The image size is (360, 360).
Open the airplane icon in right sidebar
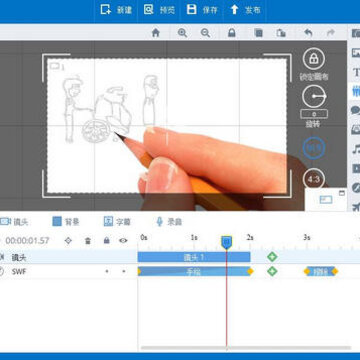tap(356, 207)
